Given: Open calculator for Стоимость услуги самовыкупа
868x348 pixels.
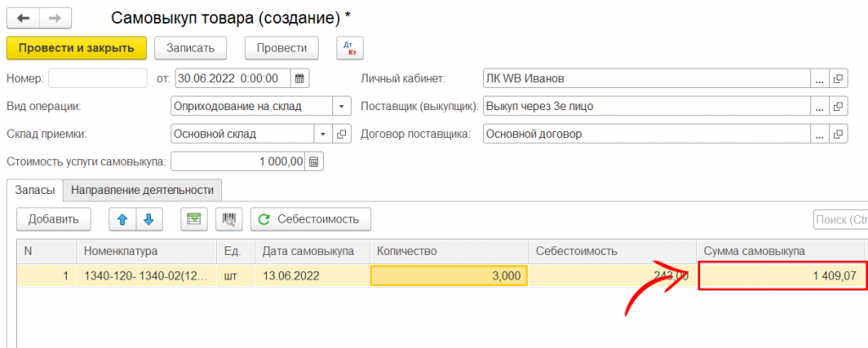Looking at the screenshot, I should pyautogui.click(x=314, y=162).
